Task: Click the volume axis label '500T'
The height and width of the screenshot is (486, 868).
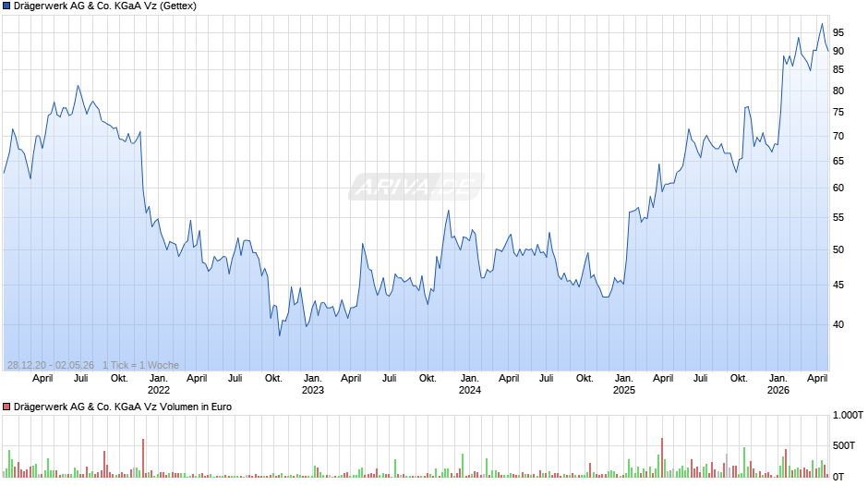Action: [844, 446]
